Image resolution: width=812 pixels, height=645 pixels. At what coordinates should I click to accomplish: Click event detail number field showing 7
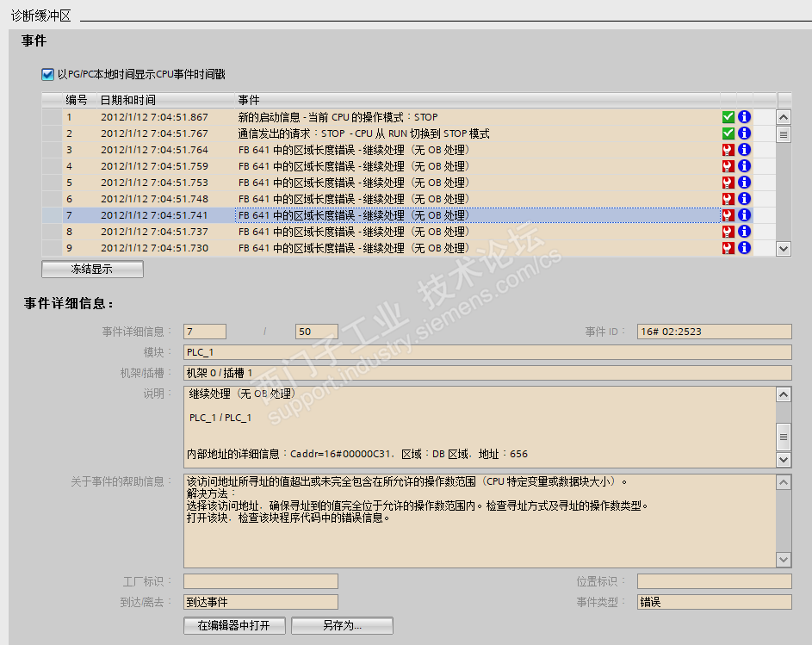click(x=205, y=332)
